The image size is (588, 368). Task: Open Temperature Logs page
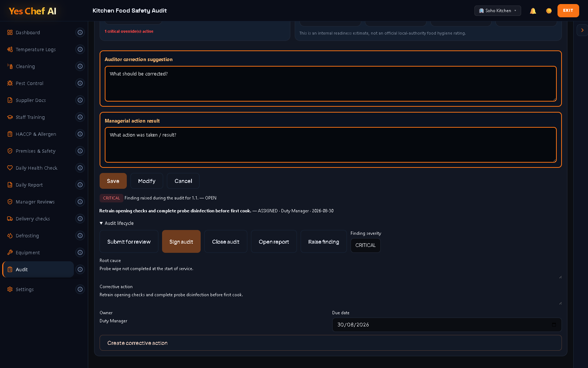(38, 49)
